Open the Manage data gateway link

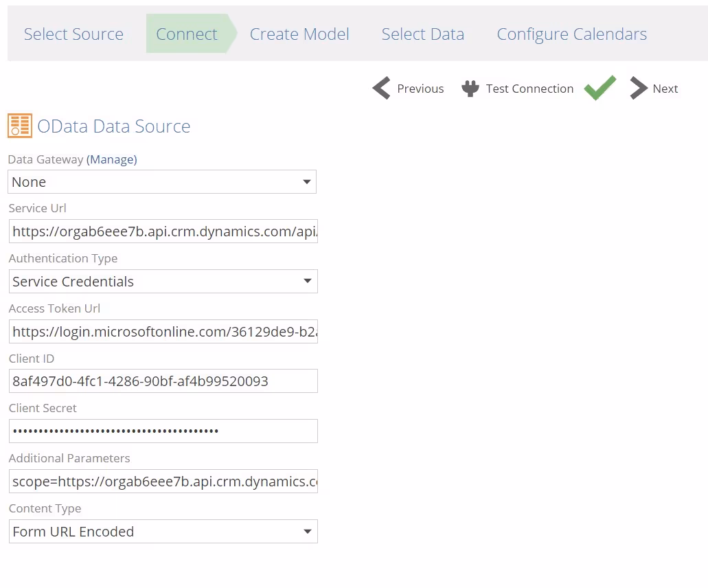pos(112,159)
